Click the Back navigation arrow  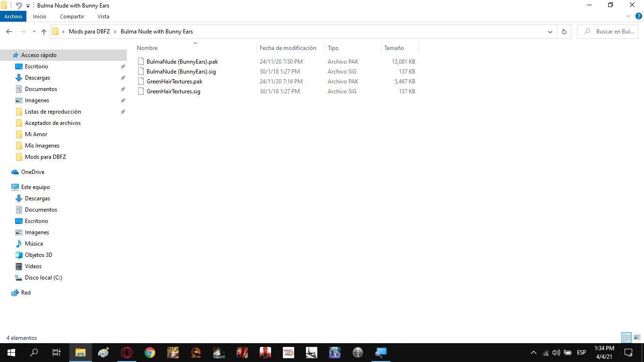click(x=9, y=32)
